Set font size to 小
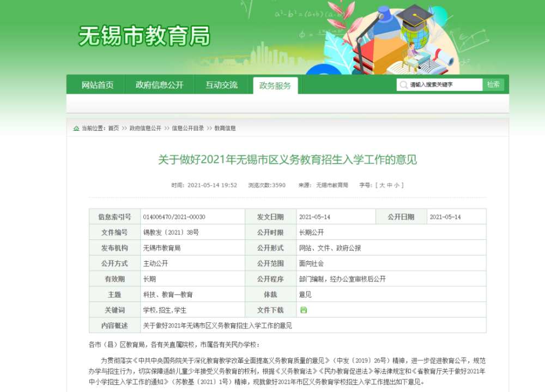545x392 pixels. tap(397, 185)
